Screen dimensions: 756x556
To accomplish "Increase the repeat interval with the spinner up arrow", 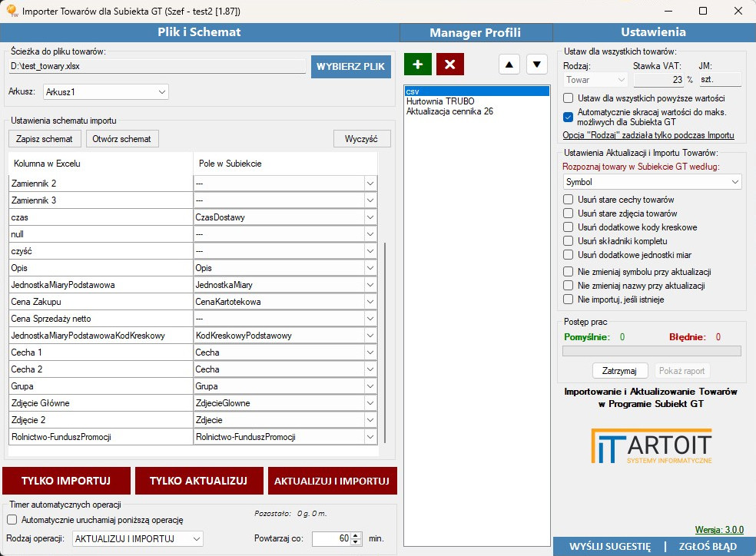I will click(355, 535).
